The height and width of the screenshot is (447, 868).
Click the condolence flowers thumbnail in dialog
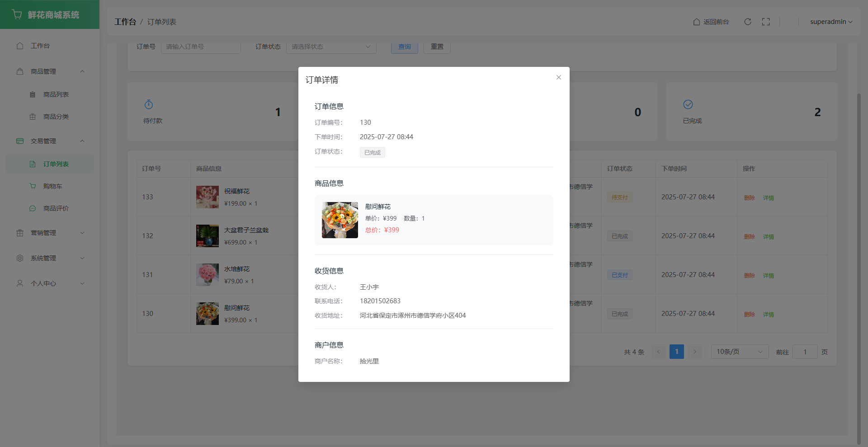[340, 220]
